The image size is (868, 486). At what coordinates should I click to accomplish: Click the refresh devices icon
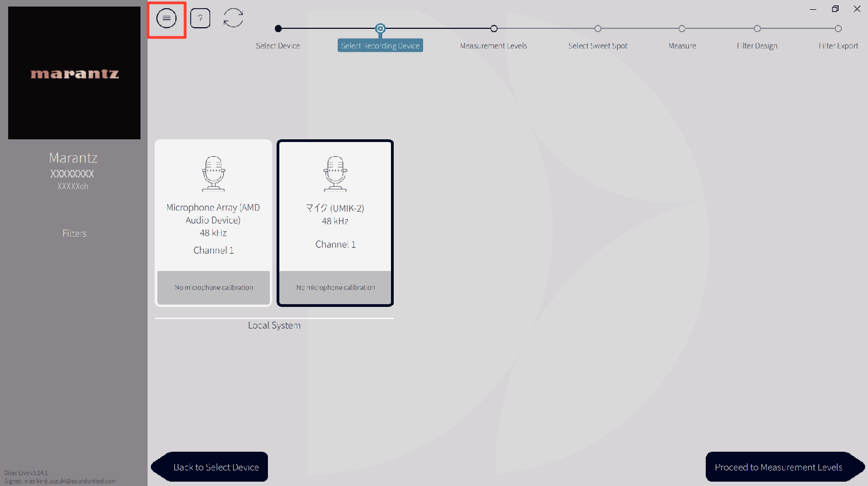(234, 18)
